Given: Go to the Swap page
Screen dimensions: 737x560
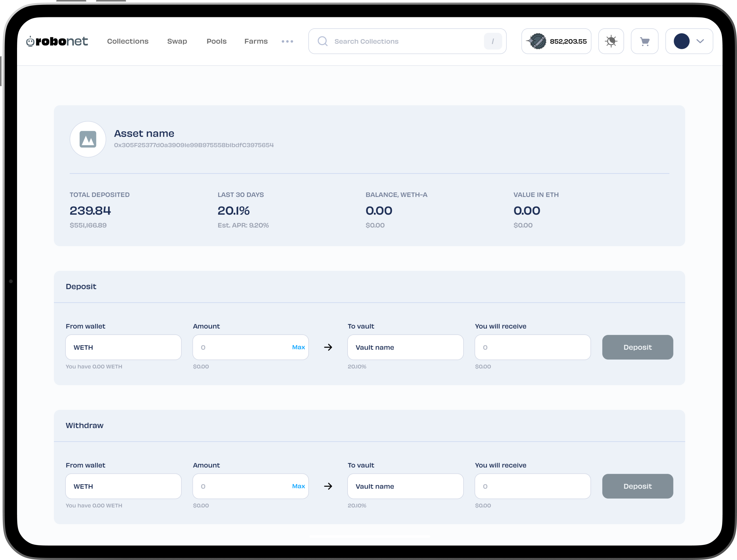Looking at the screenshot, I should pos(177,41).
